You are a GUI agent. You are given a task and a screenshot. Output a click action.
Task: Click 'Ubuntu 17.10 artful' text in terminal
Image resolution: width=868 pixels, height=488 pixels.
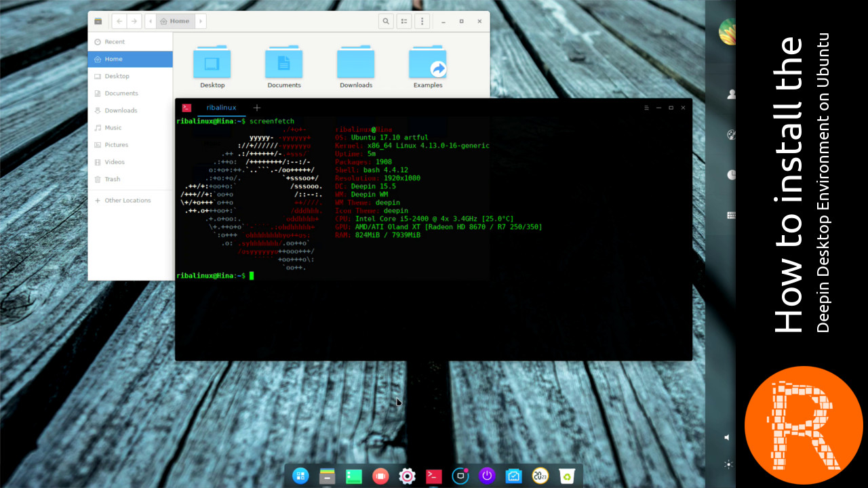(389, 138)
